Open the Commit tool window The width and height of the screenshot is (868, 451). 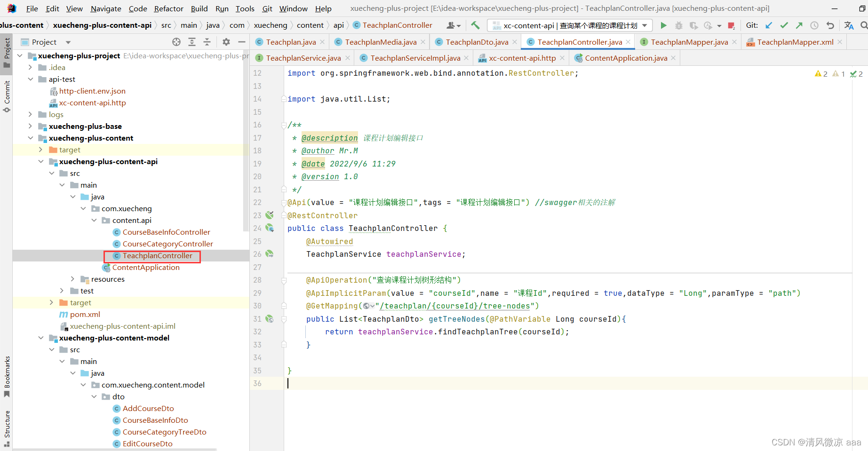click(x=7, y=96)
